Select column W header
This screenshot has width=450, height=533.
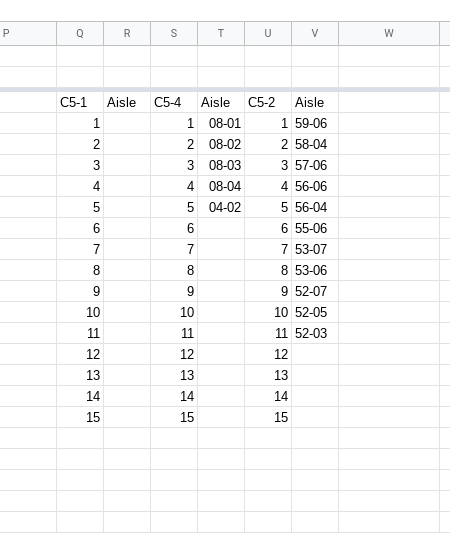(389, 33)
